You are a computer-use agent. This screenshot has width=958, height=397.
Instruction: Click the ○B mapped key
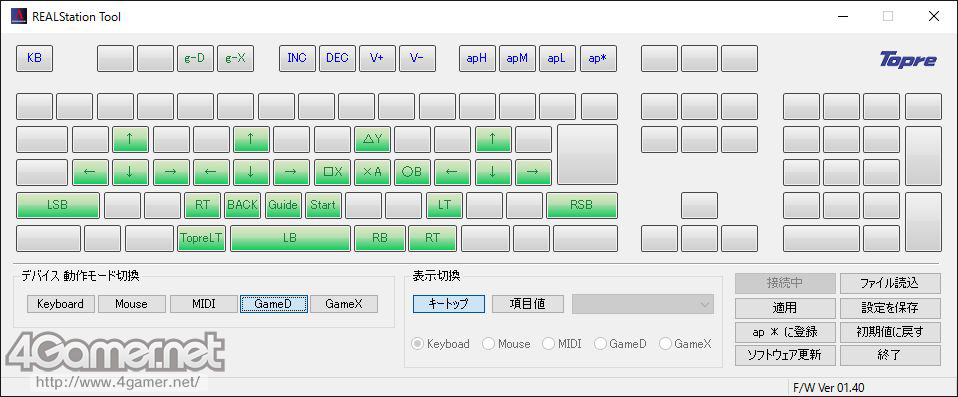coord(412,172)
